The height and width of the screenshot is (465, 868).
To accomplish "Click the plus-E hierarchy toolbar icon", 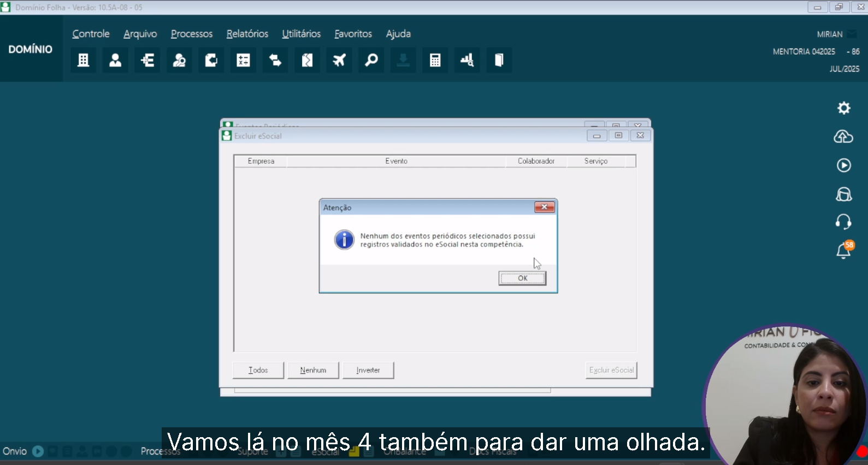I will tap(147, 60).
